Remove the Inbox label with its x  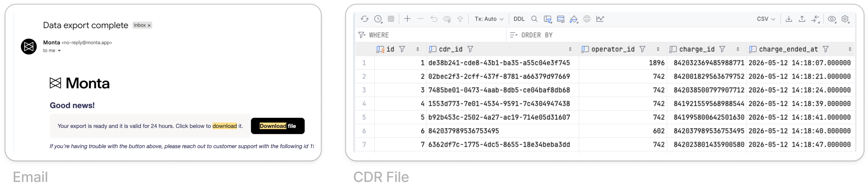[x=149, y=25]
